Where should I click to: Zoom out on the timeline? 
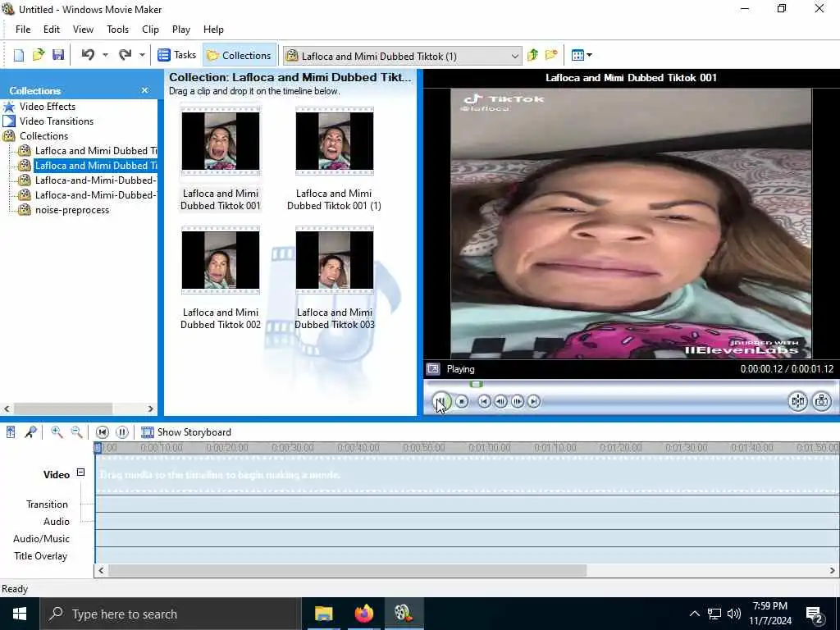(x=76, y=432)
